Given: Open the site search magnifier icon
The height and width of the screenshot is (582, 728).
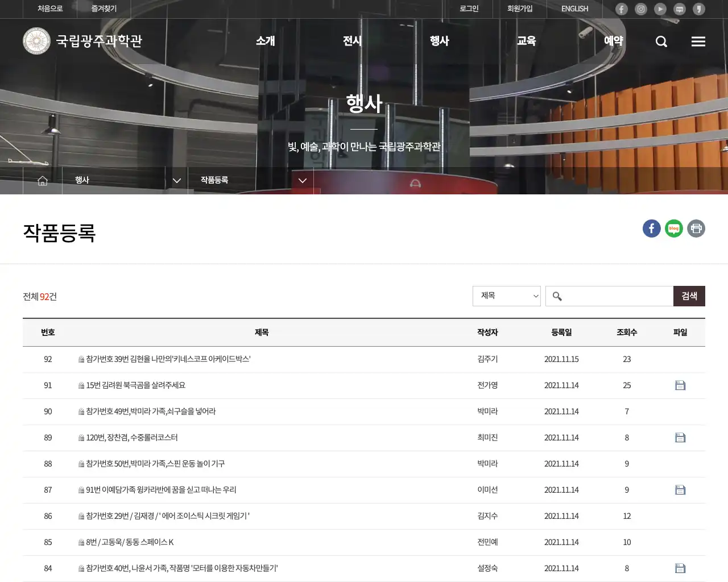Looking at the screenshot, I should (x=660, y=41).
